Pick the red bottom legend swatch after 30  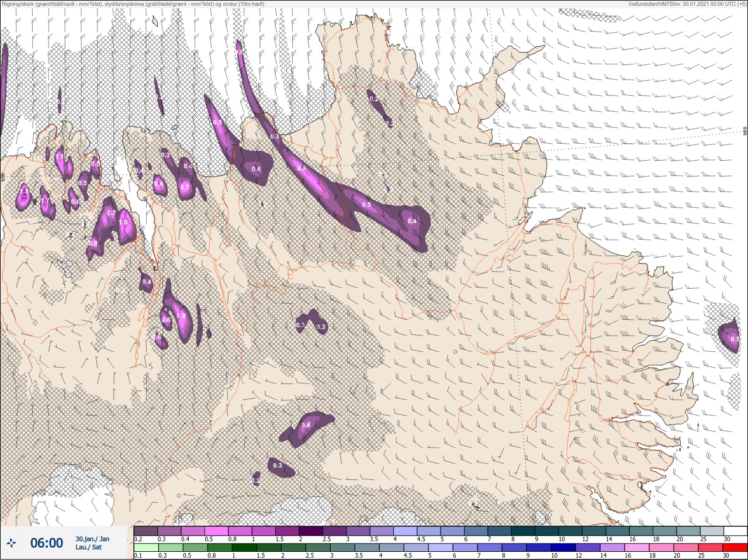(x=736, y=548)
